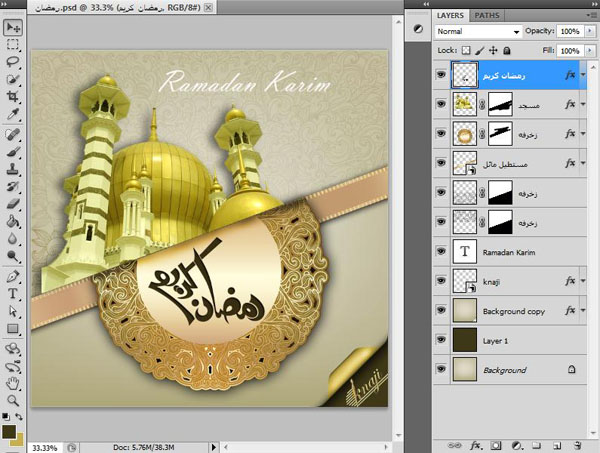Open the Layers panel options menu
The image size is (600, 453).
pyautogui.click(x=590, y=16)
